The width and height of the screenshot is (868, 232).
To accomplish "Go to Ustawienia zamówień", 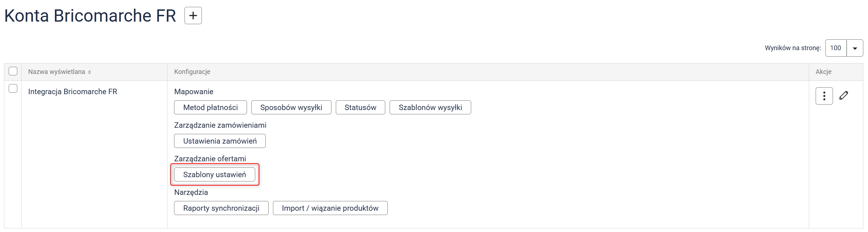I will click(x=220, y=141).
